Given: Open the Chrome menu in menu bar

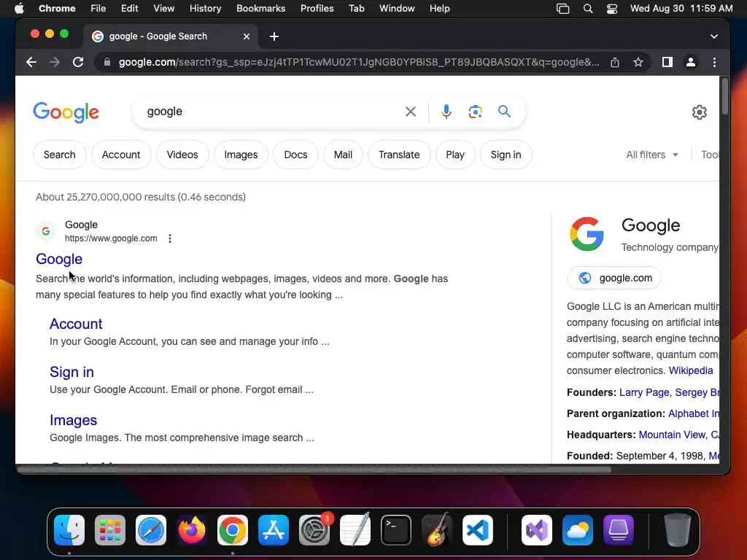Looking at the screenshot, I should point(57,8).
